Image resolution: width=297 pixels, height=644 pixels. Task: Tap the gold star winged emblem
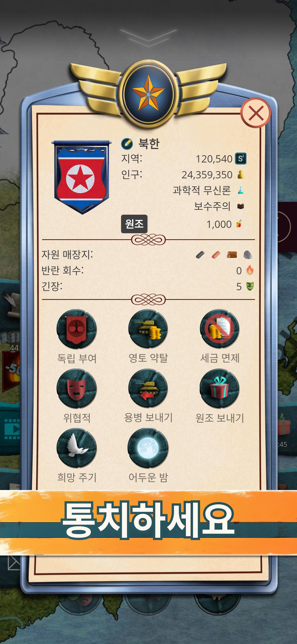148,94
